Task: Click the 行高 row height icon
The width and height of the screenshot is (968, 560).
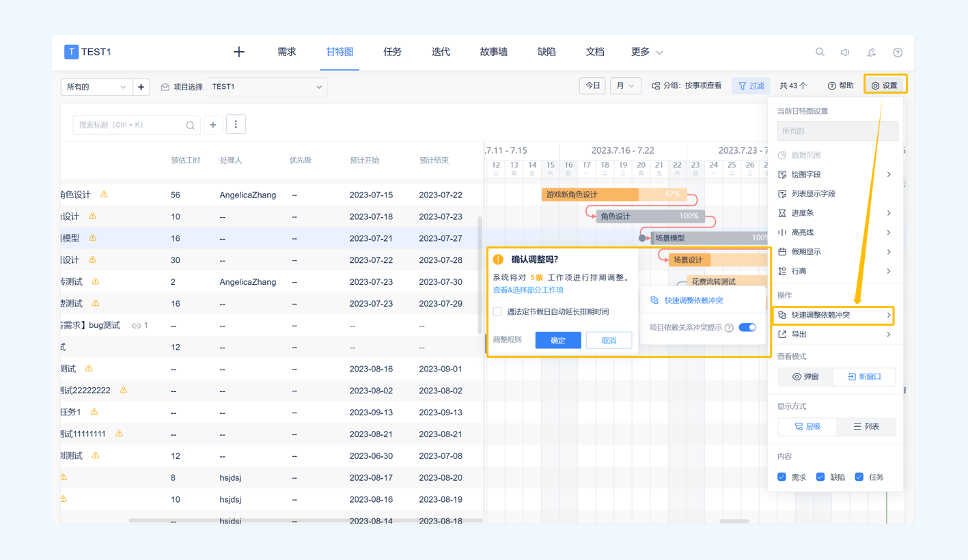Action: (x=782, y=271)
